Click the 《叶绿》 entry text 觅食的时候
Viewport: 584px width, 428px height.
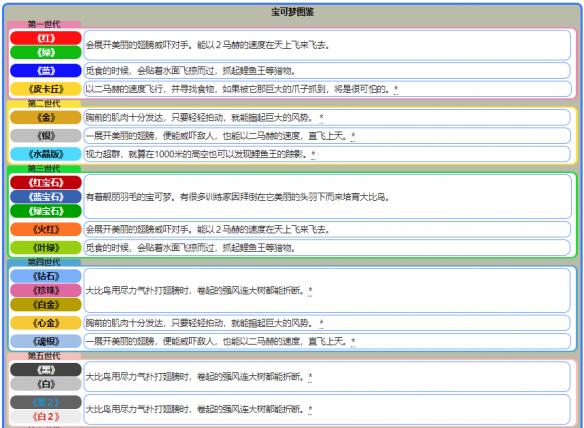(190, 248)
